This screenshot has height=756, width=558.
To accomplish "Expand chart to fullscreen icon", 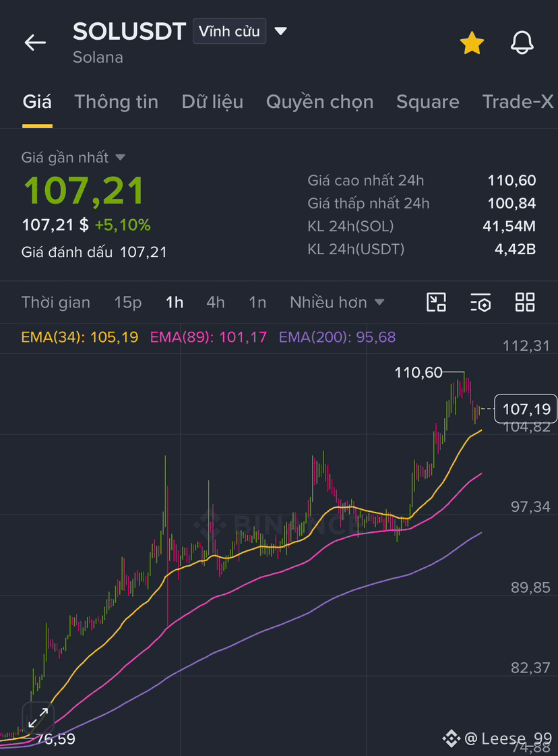I will pyautogui.click(x=38, y=718).
